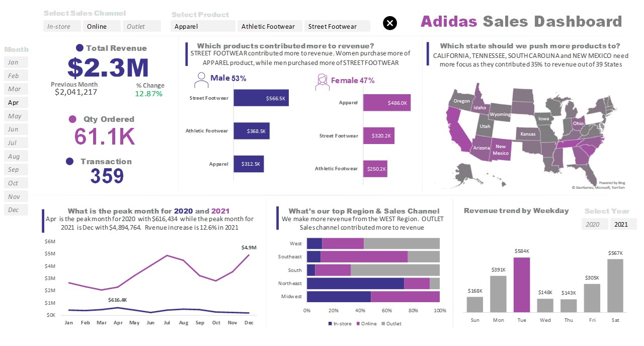This screenshot has height=346, width=644.
Task: Click the Transaction bullet dot
Action: pos(70,162)
